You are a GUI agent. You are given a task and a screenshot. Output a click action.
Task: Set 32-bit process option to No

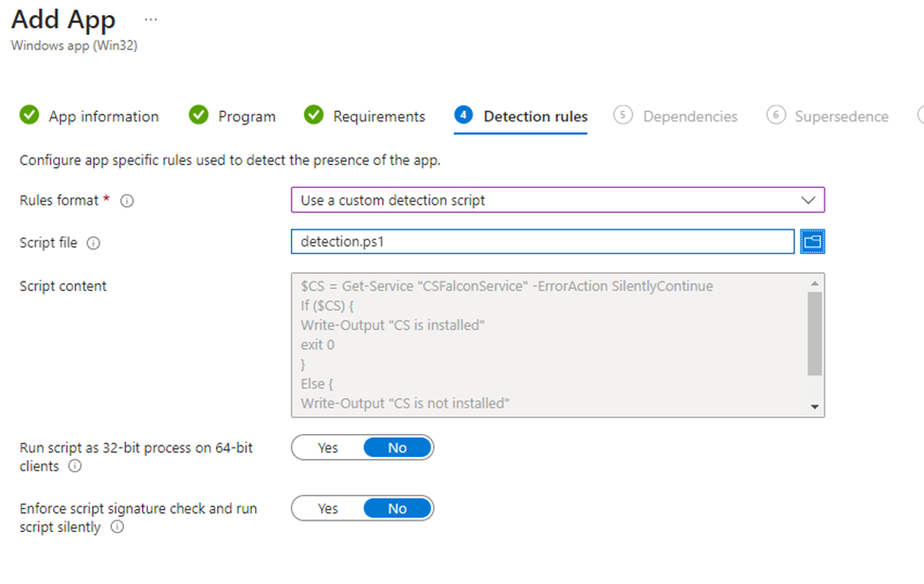point(397,447)
